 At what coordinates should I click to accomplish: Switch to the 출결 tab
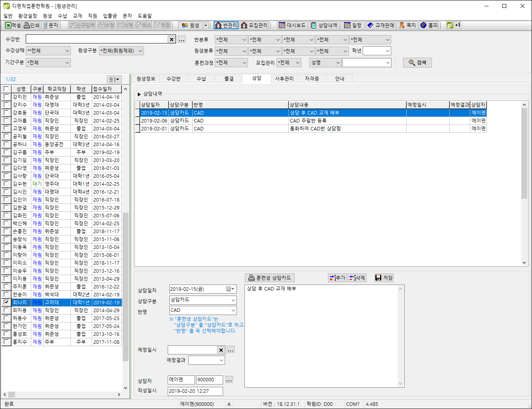tap(229, 79)
